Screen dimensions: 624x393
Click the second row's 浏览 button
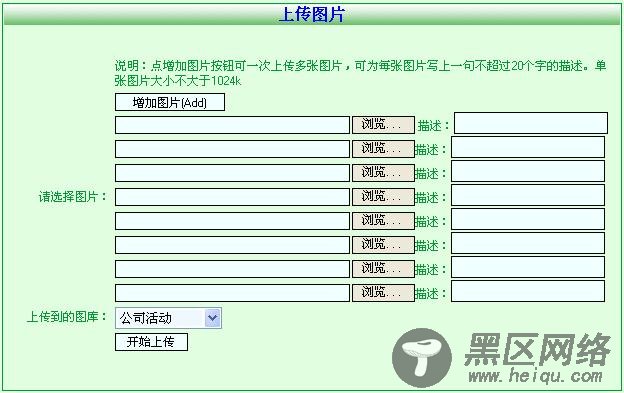pyautogui.click(x=383, y=149)
